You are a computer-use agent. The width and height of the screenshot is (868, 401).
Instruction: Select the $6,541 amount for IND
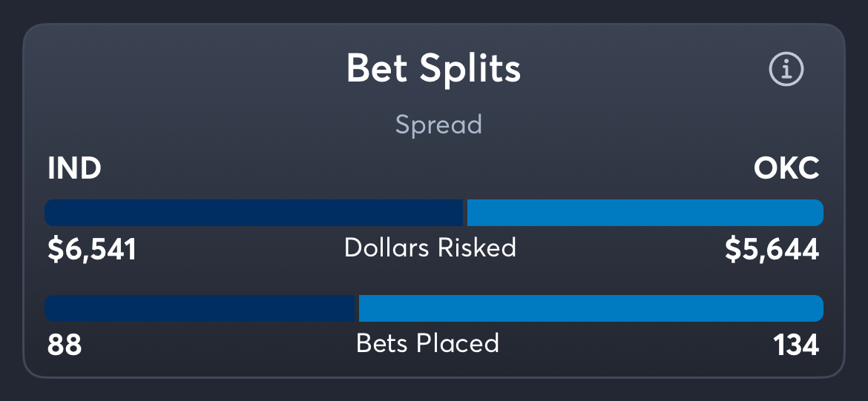(92, 250)
